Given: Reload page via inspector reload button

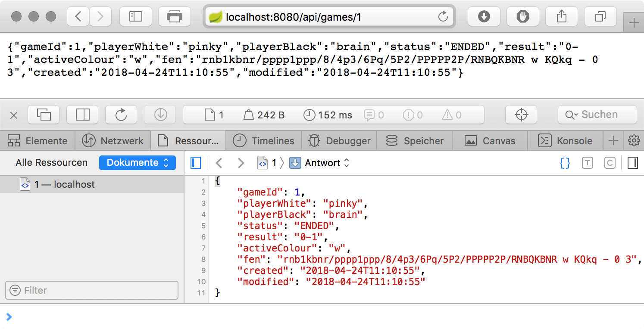Looking at the screenshot, I should pyautogui.click(x=121, y=115).
